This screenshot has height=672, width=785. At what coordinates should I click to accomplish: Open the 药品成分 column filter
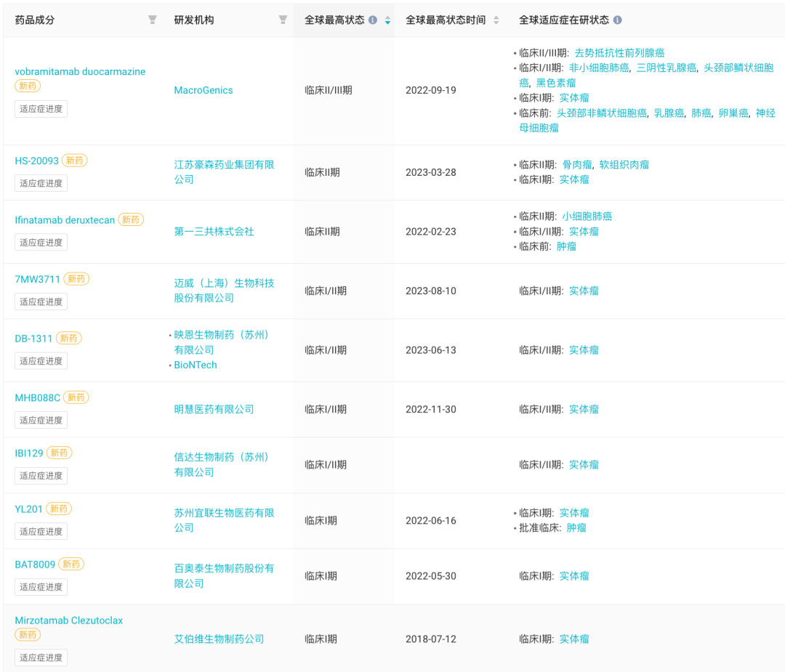152,20
